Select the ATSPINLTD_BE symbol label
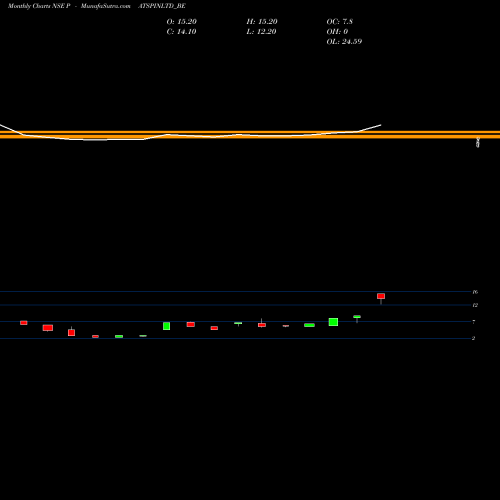The image size is (500, 500). click(x=162, y=6)
